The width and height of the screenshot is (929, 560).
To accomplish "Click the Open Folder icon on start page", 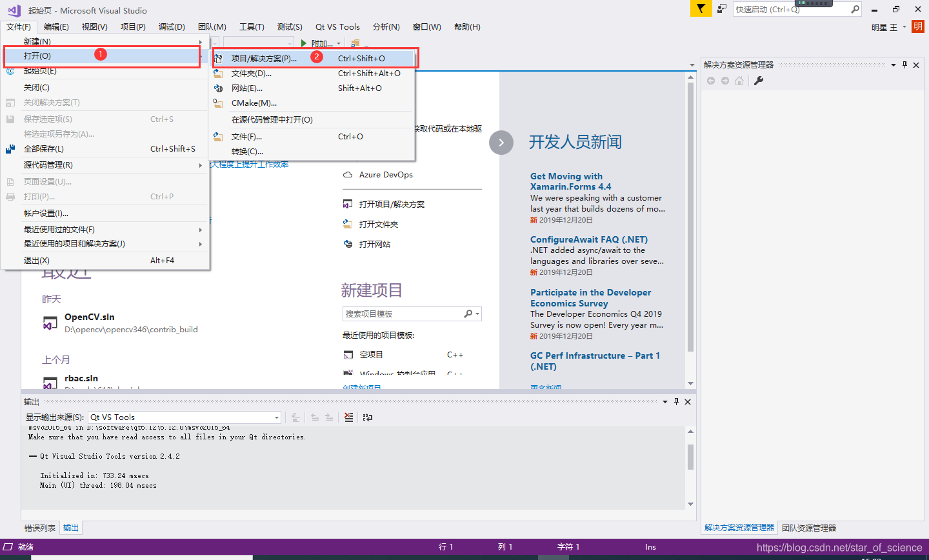I will [x=348, y=225].
